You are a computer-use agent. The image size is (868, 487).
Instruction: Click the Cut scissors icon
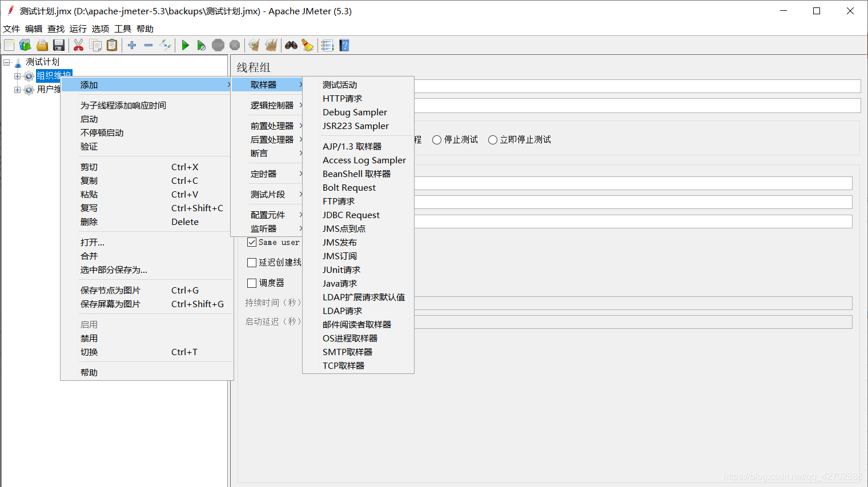(x=79, y=45)
